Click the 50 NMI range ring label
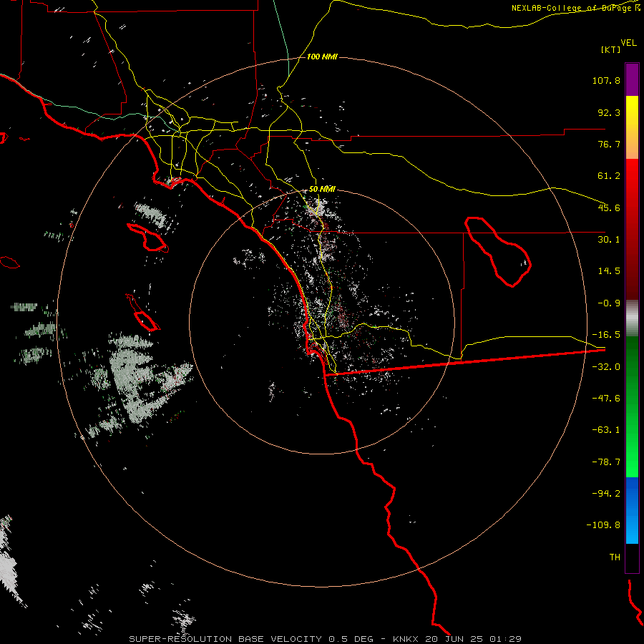This screenshot has width=644, height=644. coord(322,190)
